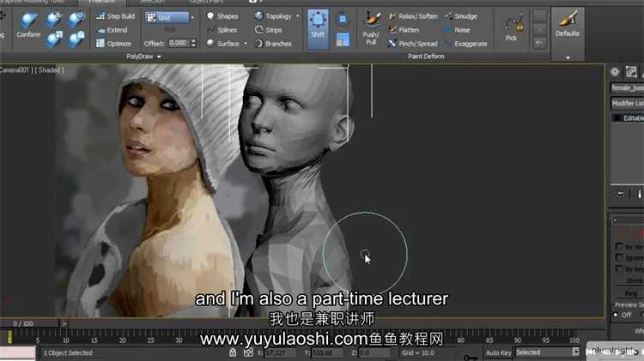This screenshot has width=644, height=361.
Task: Click the key icon near Auto Key
Action: (x=471, y=358)
